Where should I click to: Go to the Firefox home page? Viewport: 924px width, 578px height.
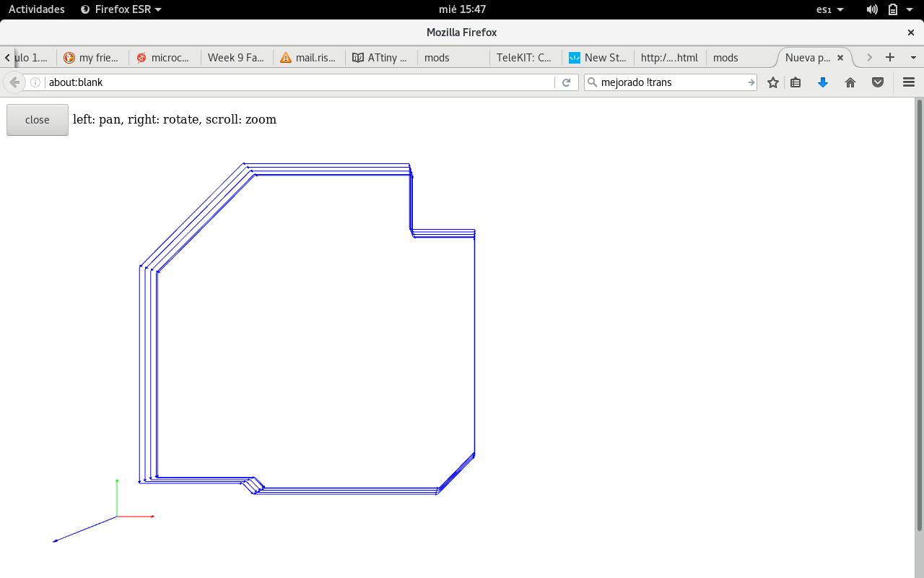click(850, 82)
